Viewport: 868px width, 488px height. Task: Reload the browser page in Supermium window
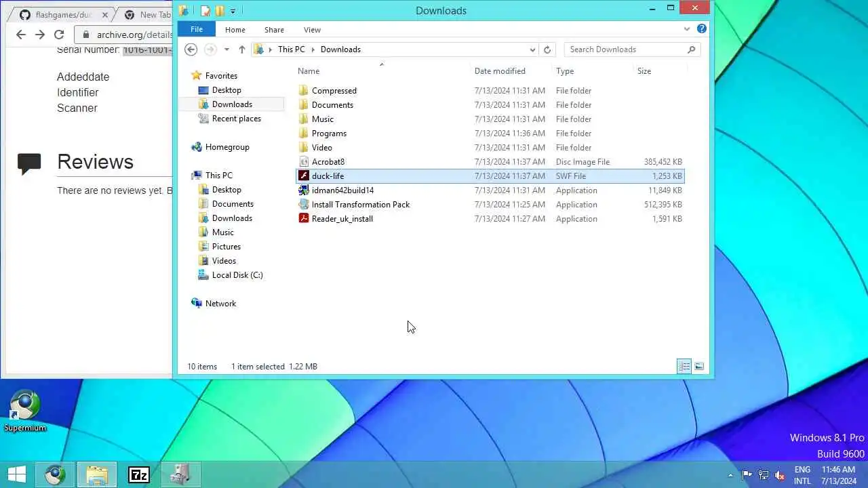[59, 35]
